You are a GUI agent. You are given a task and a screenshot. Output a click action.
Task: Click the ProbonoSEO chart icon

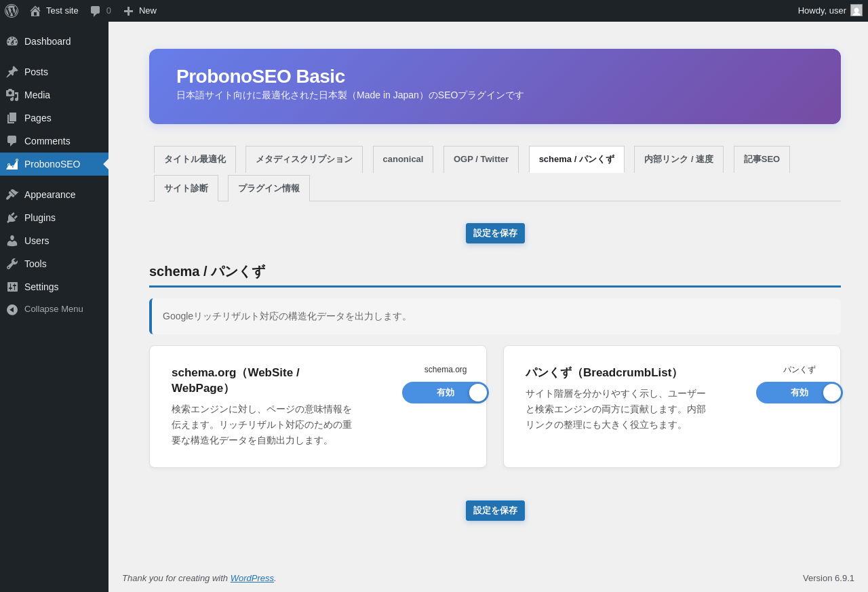pyautogui.click(x=12, y=164)
